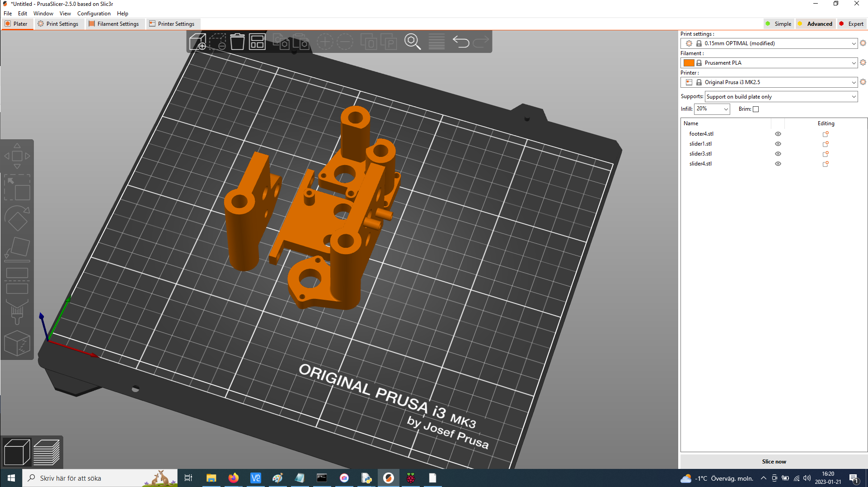The width and height of the screenshot is (868, 487).
Task: Open the Configuration menu
Action: click(x=94, y=13)
